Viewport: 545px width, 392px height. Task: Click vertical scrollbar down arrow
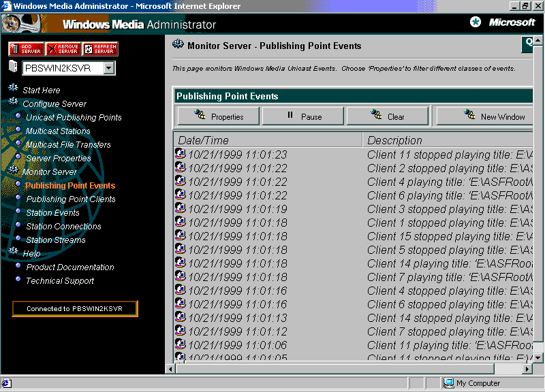click(538, 357)
